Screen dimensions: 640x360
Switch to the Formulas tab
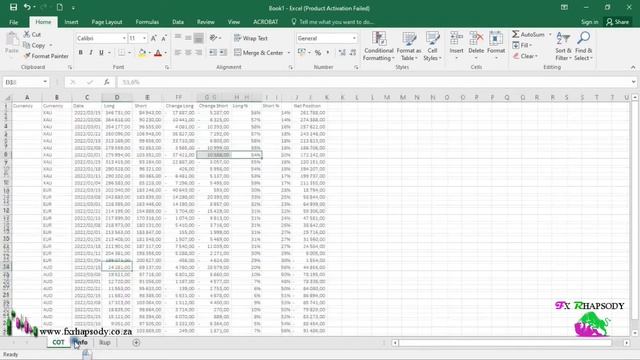click(x=147, y=22)
